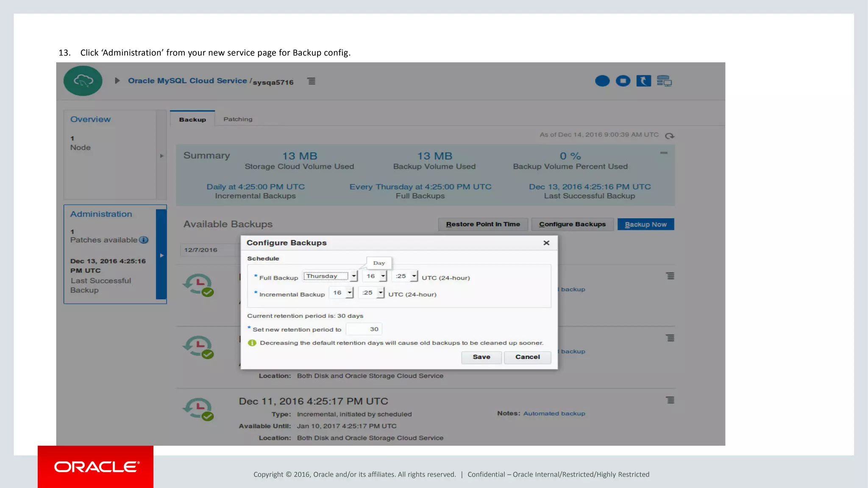Click the sysqa5716 service name

(273, 82)
